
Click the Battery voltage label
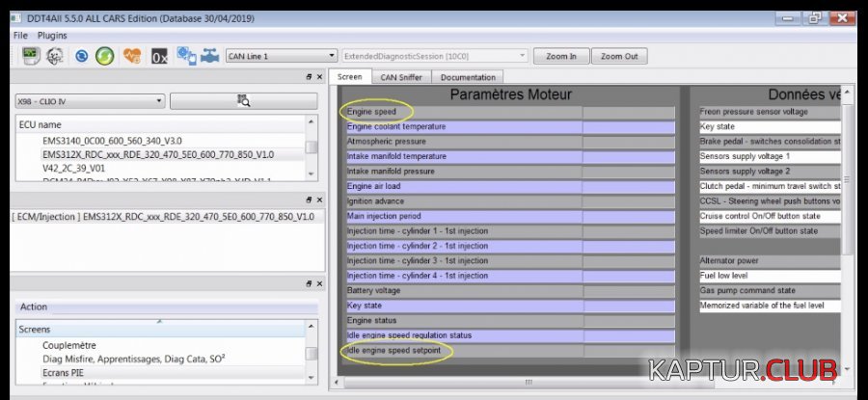pyautogui.click(x=373, y=290)
